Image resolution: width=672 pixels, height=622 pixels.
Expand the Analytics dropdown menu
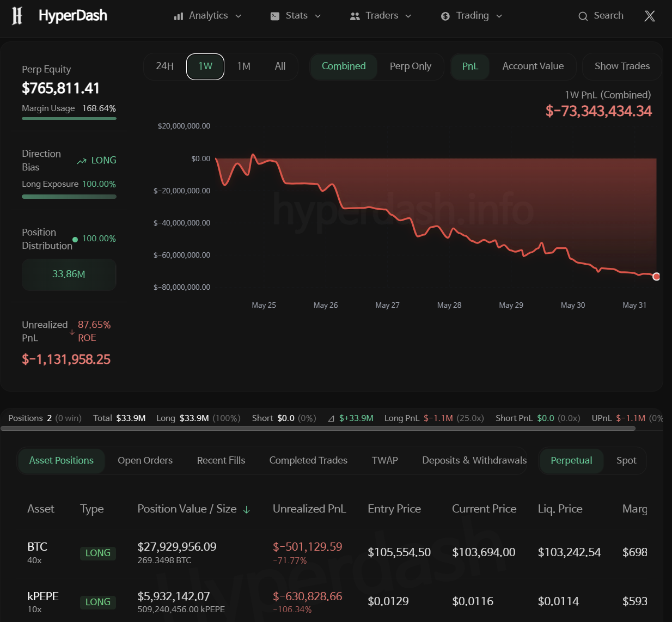point(238,16)
